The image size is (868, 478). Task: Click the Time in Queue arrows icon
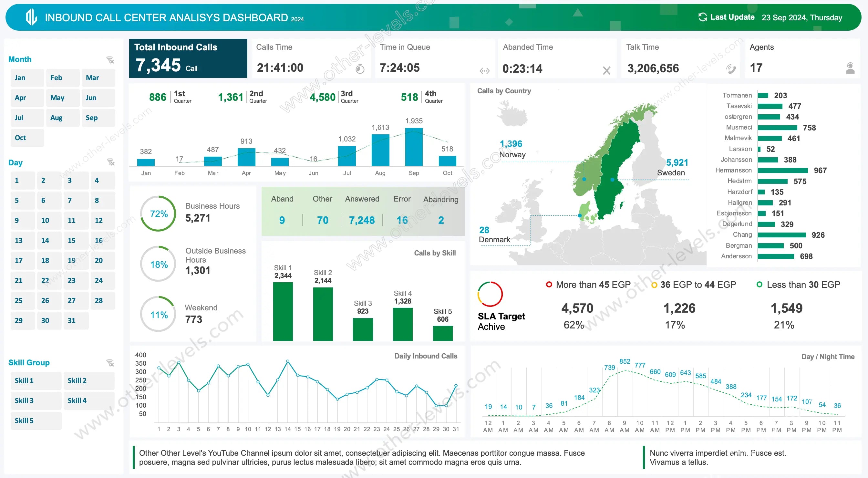[485, 70]
